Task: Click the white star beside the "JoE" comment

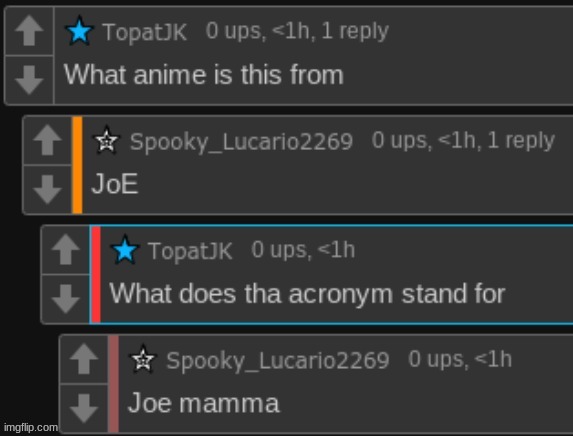Action: (x=106, y=140)
